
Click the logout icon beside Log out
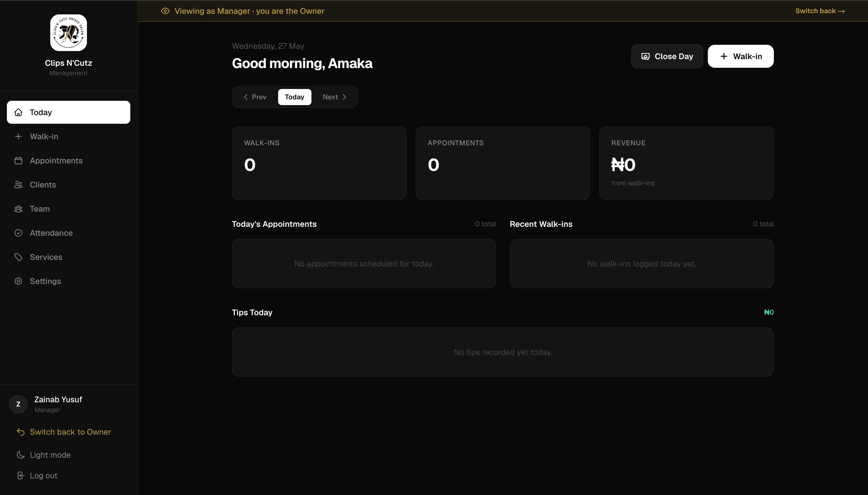(21, 476)
